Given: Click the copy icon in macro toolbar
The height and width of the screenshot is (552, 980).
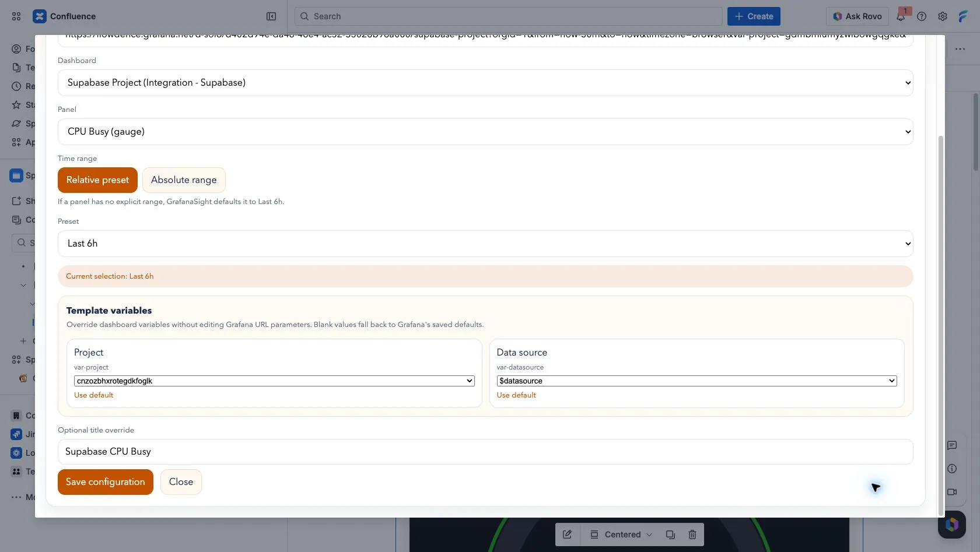Looking at the screenshot, I should pos(670,535).
